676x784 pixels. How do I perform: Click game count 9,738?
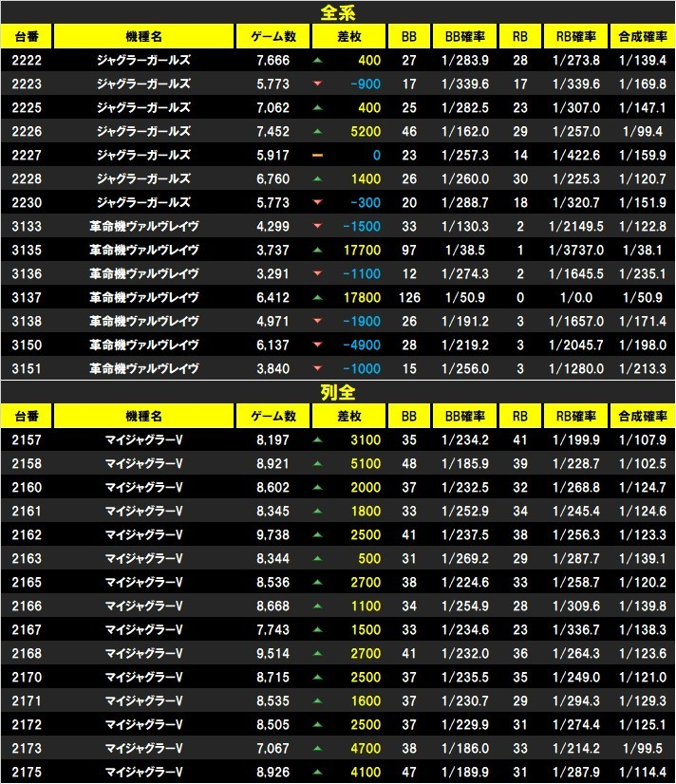(x=273, y=535)
